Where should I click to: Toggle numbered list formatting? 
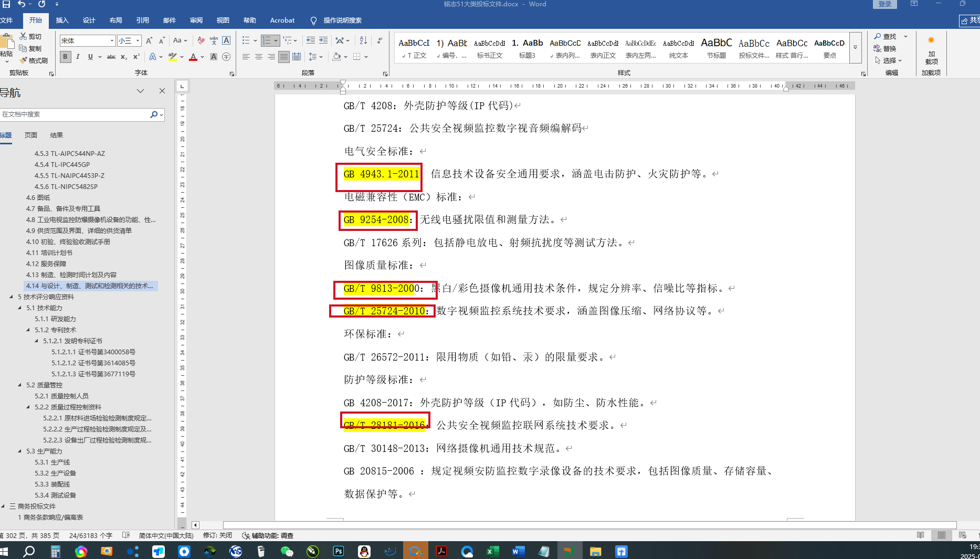click(x=267, y=40)
